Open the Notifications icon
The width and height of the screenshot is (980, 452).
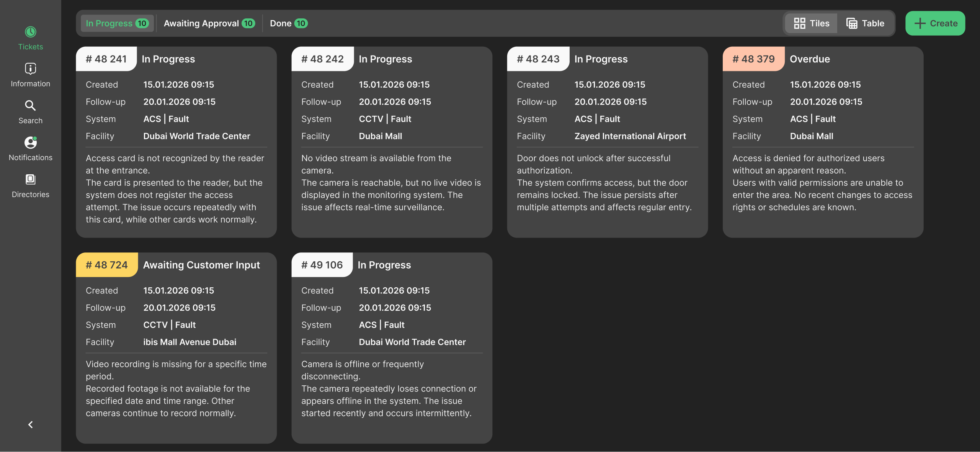pyautogui.click(x=31, y=142)
